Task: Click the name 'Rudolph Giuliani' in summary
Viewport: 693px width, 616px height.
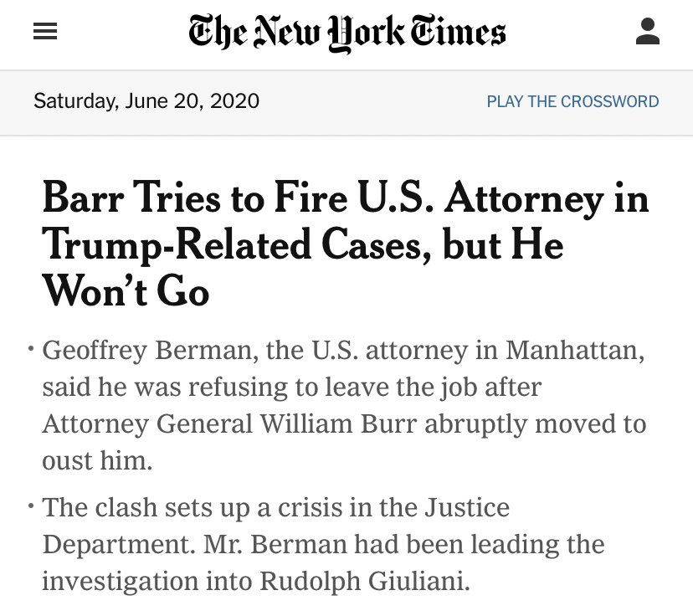Action: tap(364, 581)
